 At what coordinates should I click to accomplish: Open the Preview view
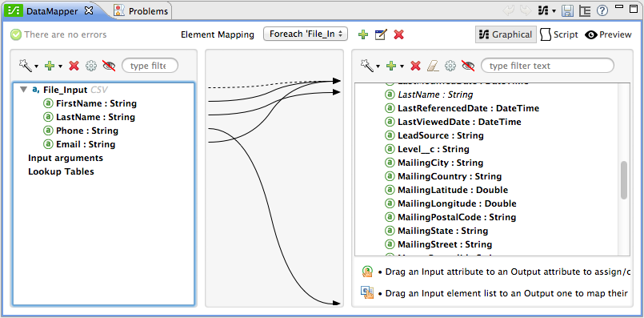[x=608, y=34]
